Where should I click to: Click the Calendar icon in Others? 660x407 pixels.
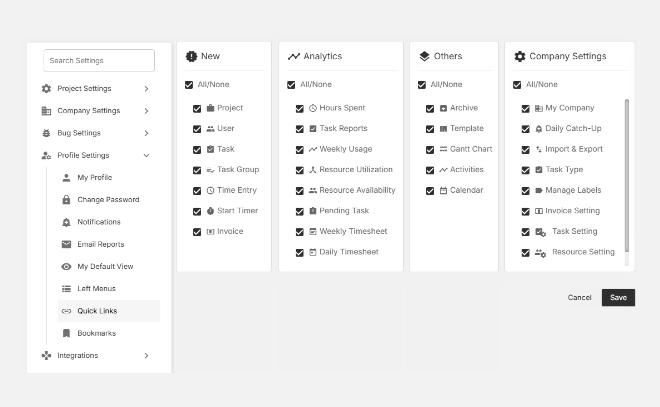pos(443,191)
